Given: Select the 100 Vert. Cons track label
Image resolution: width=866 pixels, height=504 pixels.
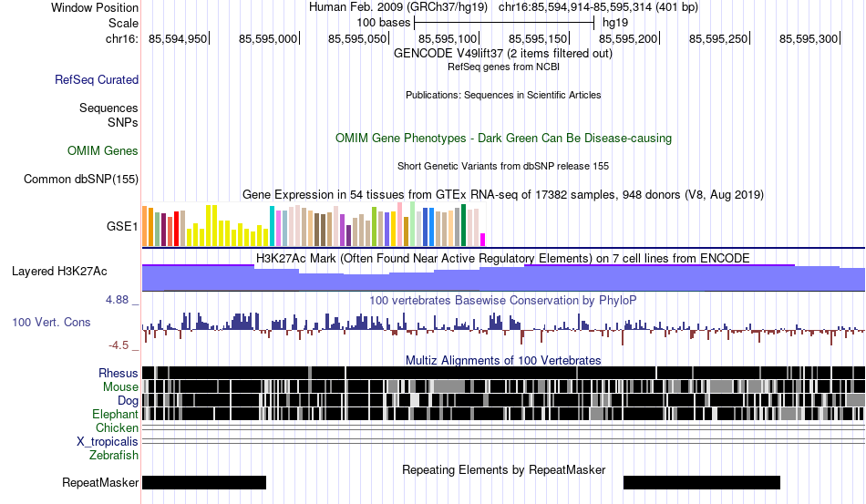Looking at the screenshot, I should click(x=51, y=322).
